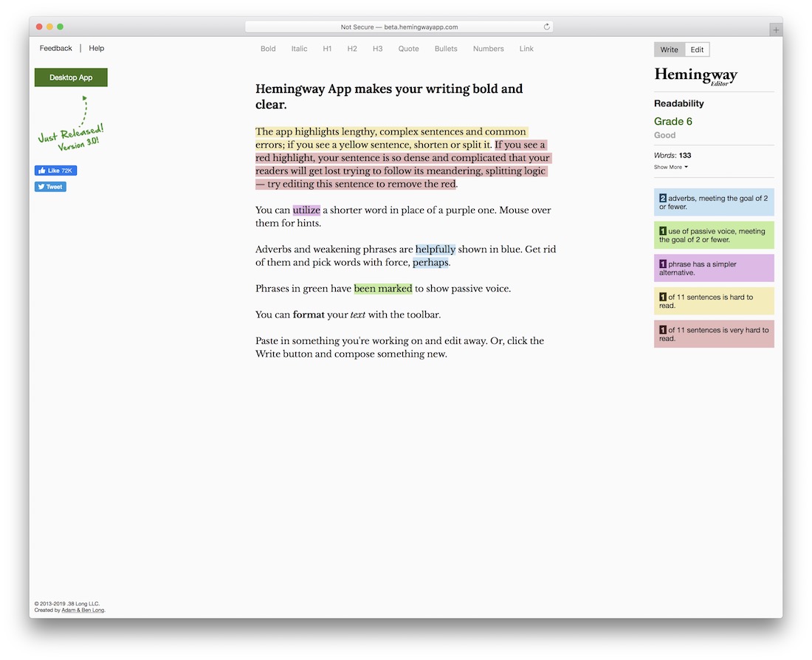Close the browser window with red button
Viewport: 812px width, 660px height.
click(x=39, y=27)
